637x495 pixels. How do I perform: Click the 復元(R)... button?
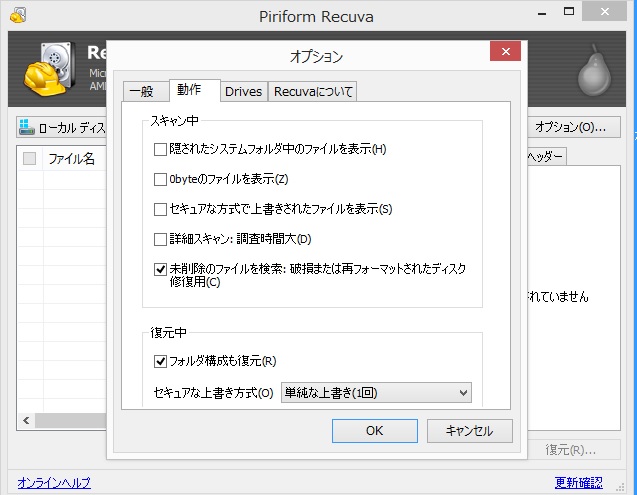coord(573,450)
